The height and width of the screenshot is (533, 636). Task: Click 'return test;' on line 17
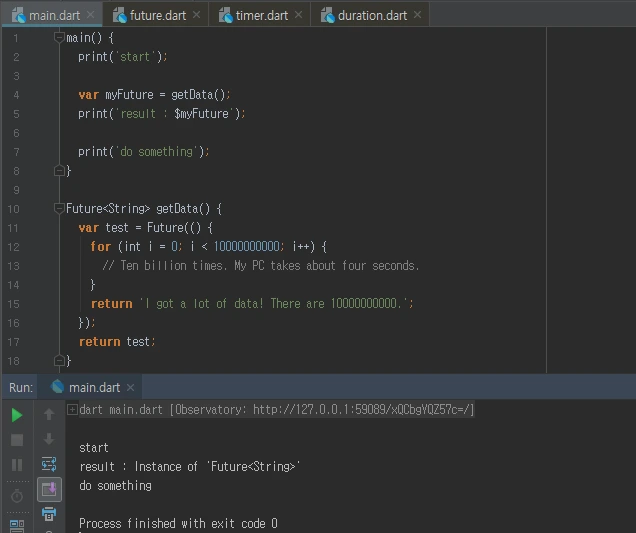(117, 342)
